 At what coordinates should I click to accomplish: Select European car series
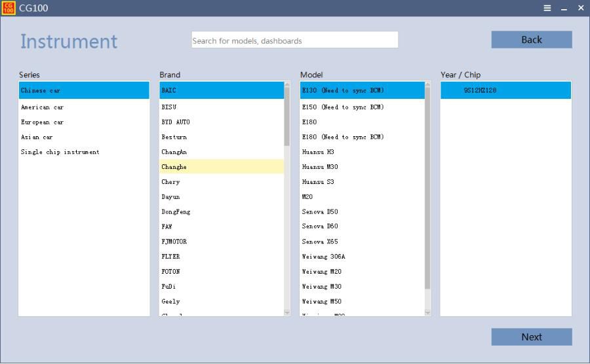[43, 122]
